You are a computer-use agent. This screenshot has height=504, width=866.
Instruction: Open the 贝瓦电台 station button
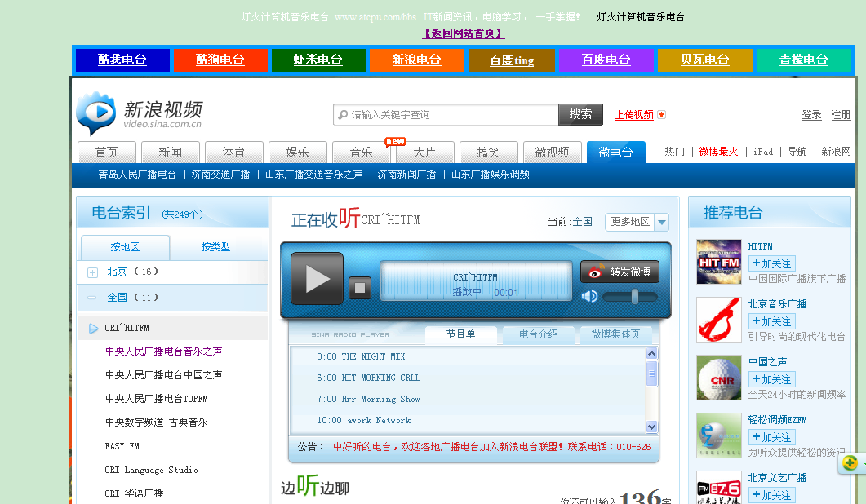coord(704,60)
